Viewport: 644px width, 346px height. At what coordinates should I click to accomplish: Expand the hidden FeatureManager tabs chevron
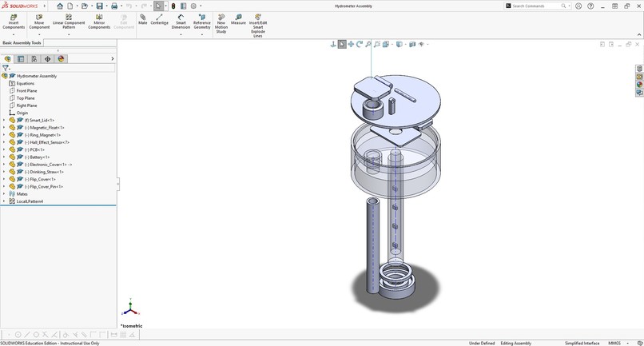(112, 59)
